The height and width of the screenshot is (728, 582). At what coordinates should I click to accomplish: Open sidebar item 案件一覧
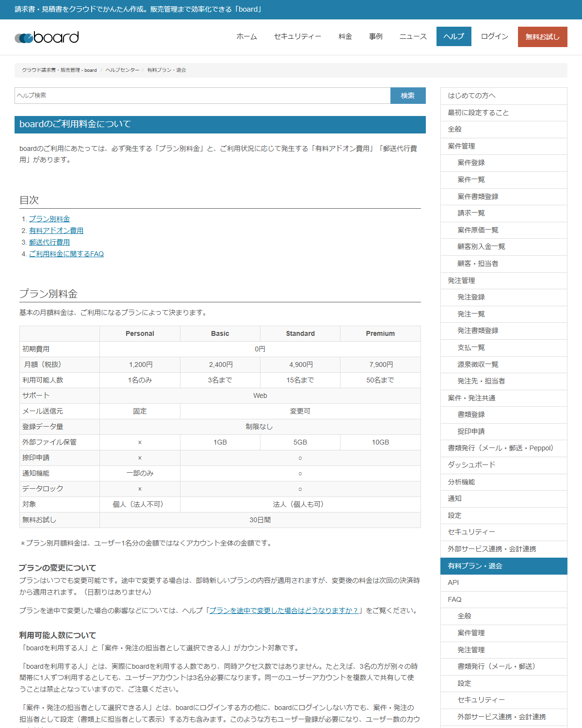[x=503, y=180]
